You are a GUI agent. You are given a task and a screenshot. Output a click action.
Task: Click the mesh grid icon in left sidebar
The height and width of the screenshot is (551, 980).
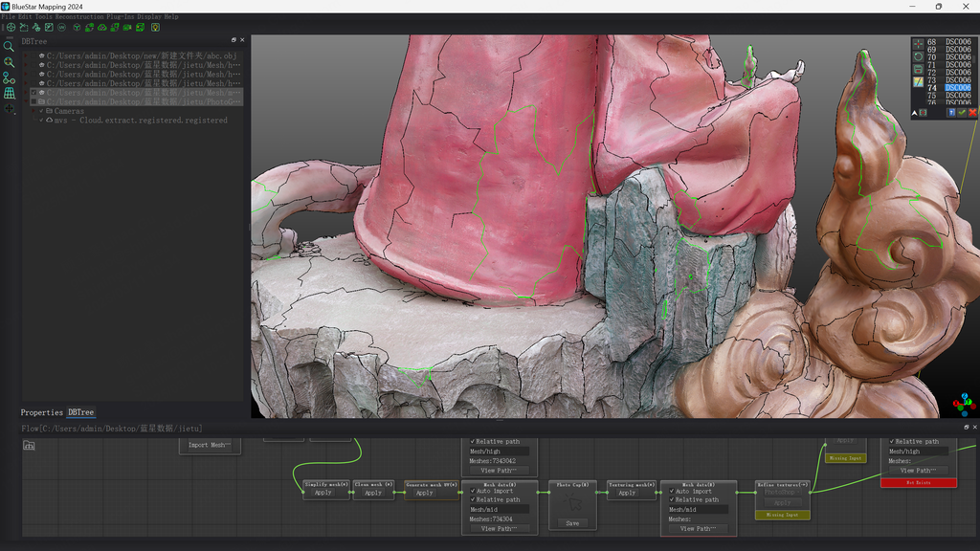point(9,94)
